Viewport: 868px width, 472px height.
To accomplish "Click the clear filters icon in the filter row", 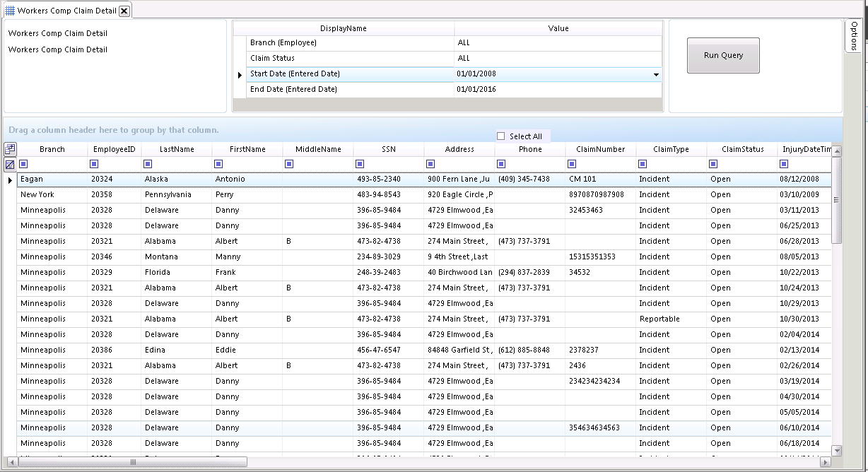I will point(10,165).
